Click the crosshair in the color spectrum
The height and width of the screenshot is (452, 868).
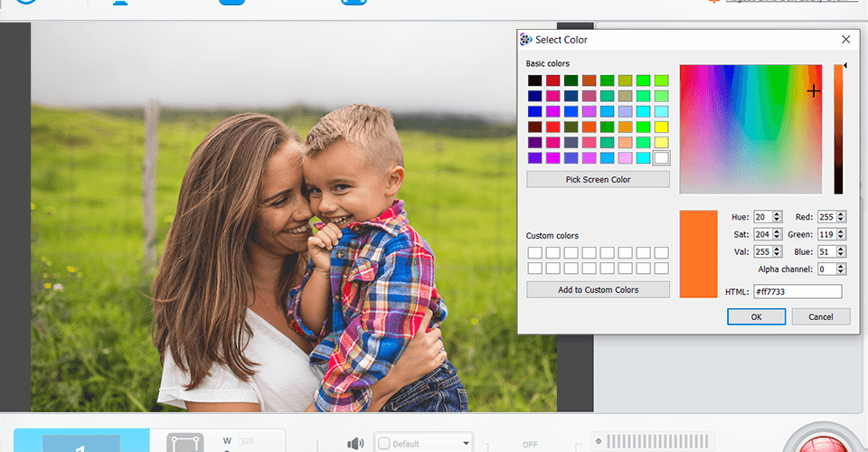[x=813, y=90]
